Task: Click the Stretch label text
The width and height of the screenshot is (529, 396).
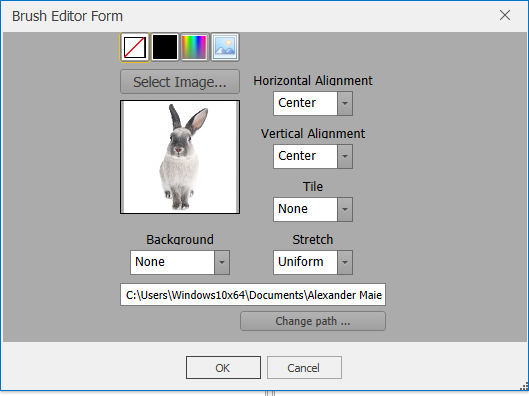Action: tap(313, 239)
